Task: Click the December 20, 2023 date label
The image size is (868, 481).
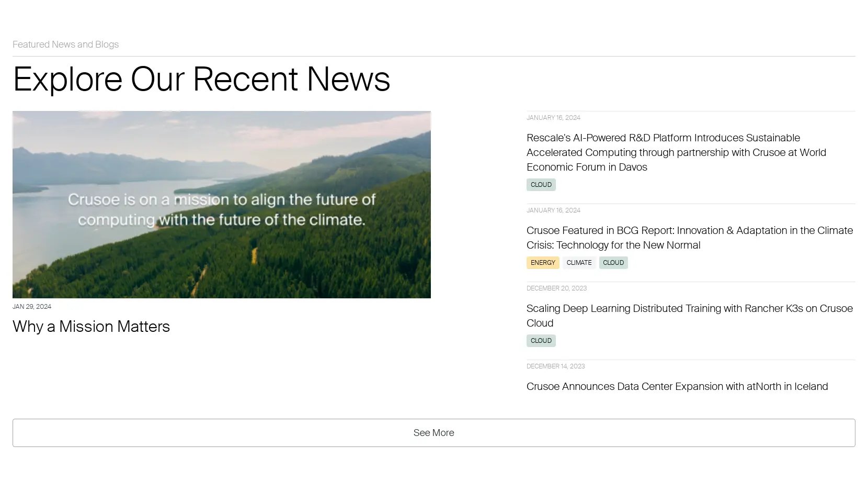Action: [556, 288]
